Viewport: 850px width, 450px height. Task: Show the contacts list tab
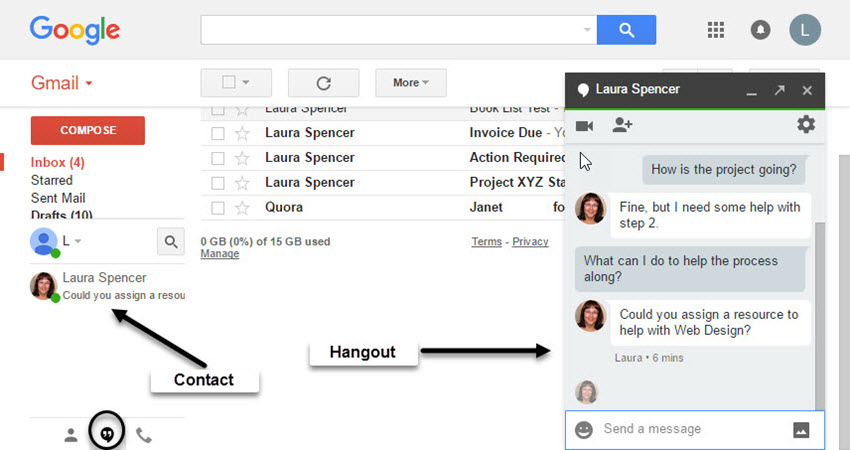[71, 435]
